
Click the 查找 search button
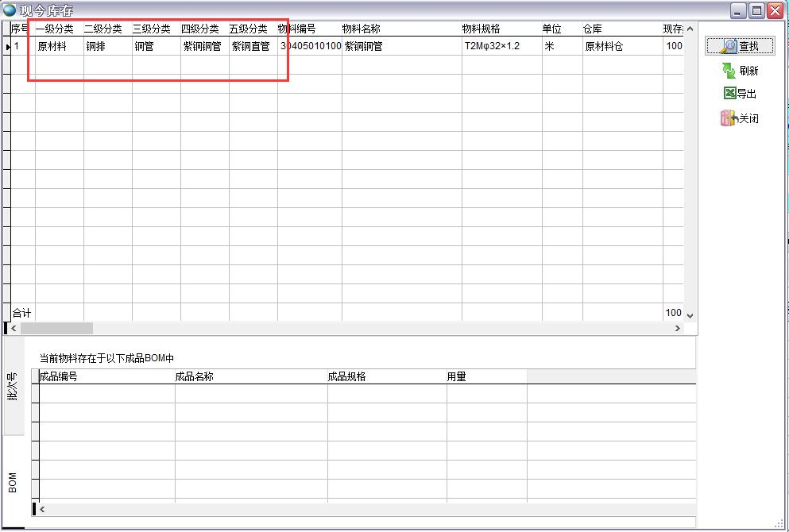click(x=740, y=46)
